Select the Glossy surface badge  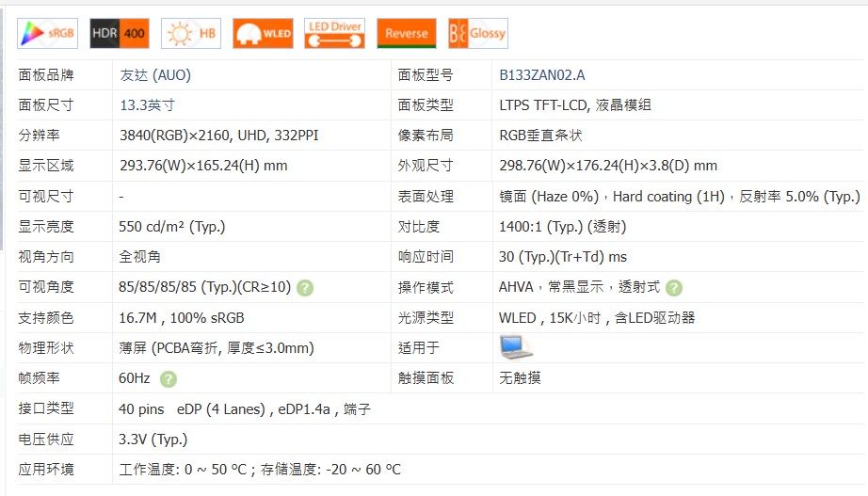pyautogui.click(x=477, y=33)
